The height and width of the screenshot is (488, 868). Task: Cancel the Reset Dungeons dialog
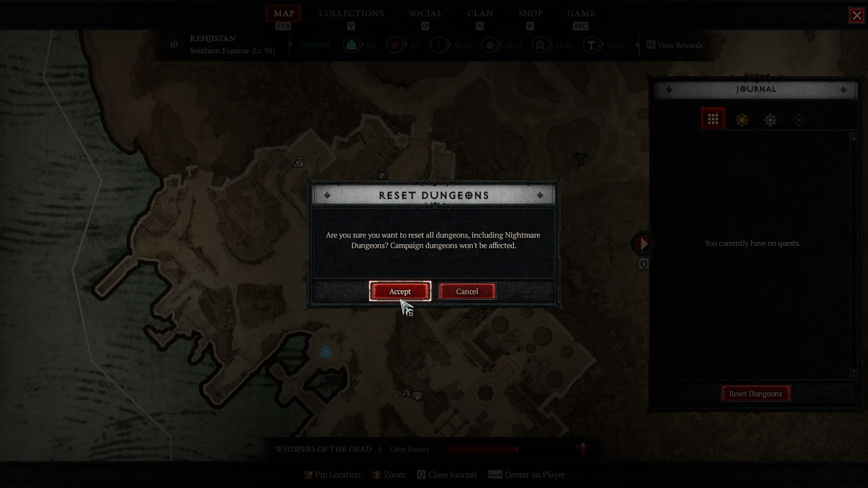click(x=467, y=291)
